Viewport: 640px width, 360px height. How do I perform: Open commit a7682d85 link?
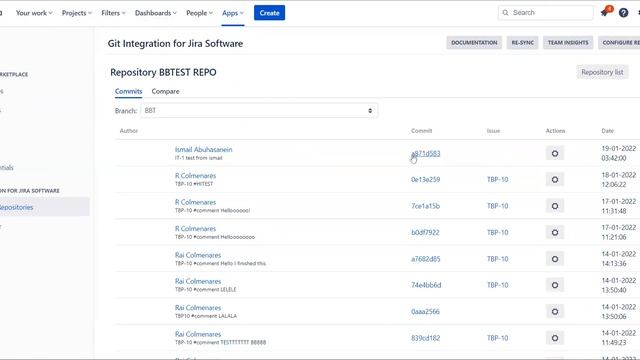(x=425, y=259)
